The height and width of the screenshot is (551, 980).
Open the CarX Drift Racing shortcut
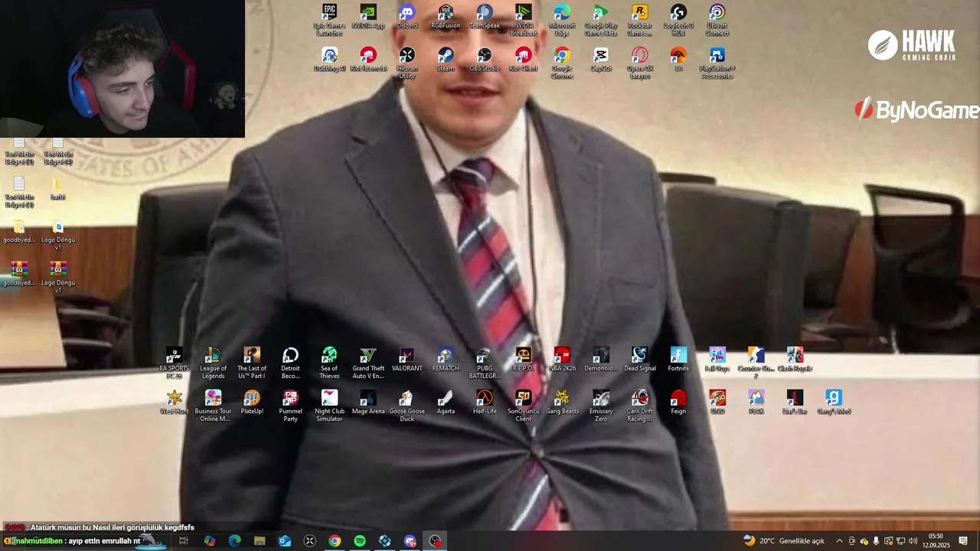[639, 406]
